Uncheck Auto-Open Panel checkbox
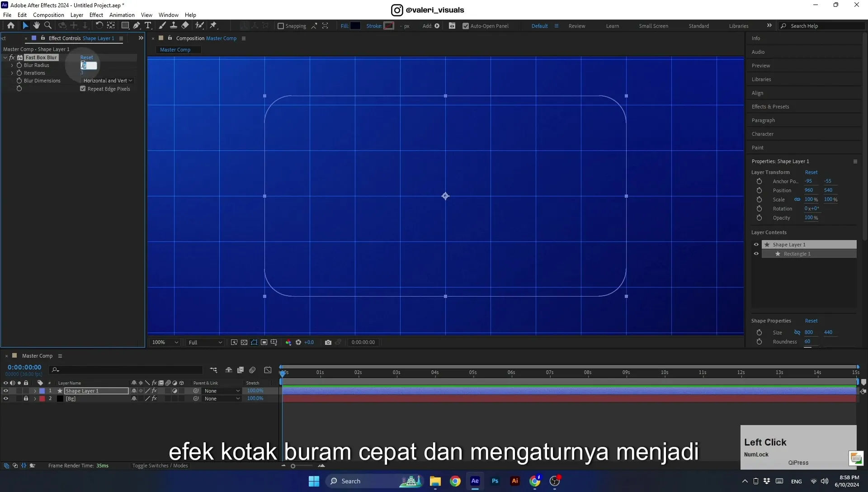This screenshot has width=868, height=492. coord(466,26)
